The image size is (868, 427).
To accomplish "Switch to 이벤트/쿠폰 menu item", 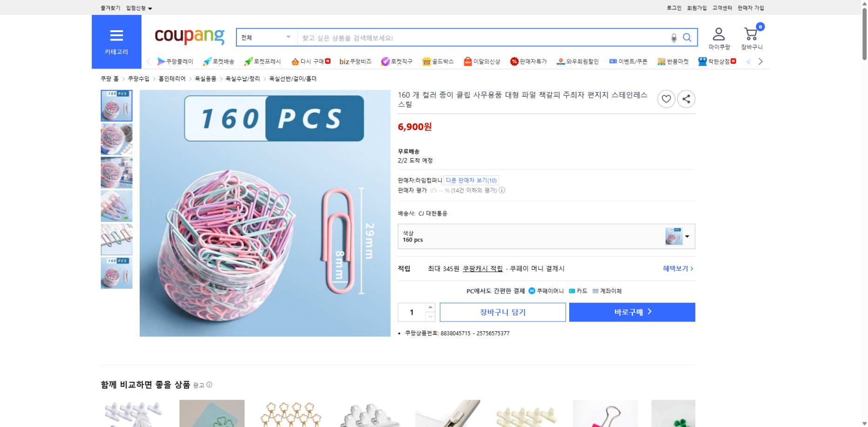I will (628, 61).
